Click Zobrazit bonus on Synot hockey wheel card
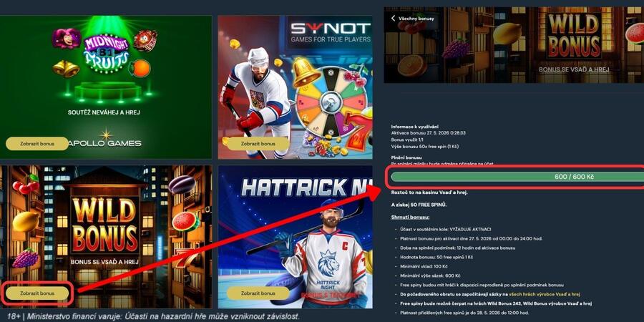The width and height of the screenshot is (644, 322). [x=258, y=144]
